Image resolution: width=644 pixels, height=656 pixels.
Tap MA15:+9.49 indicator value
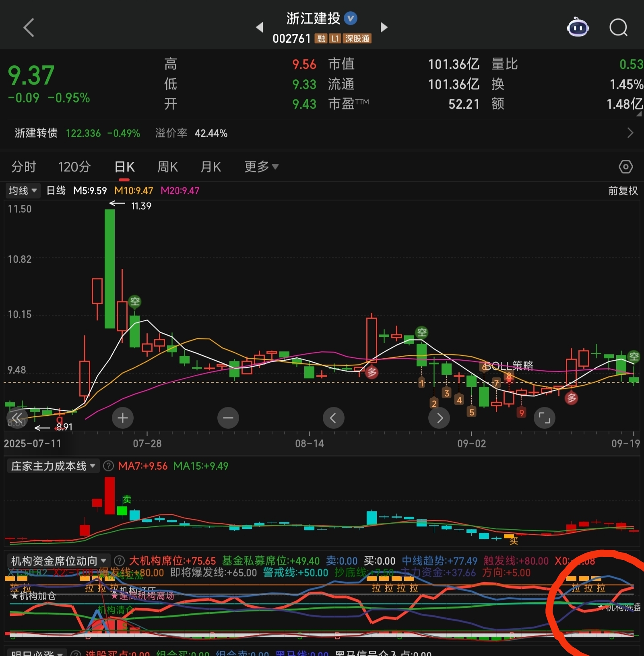coord(200,466)
